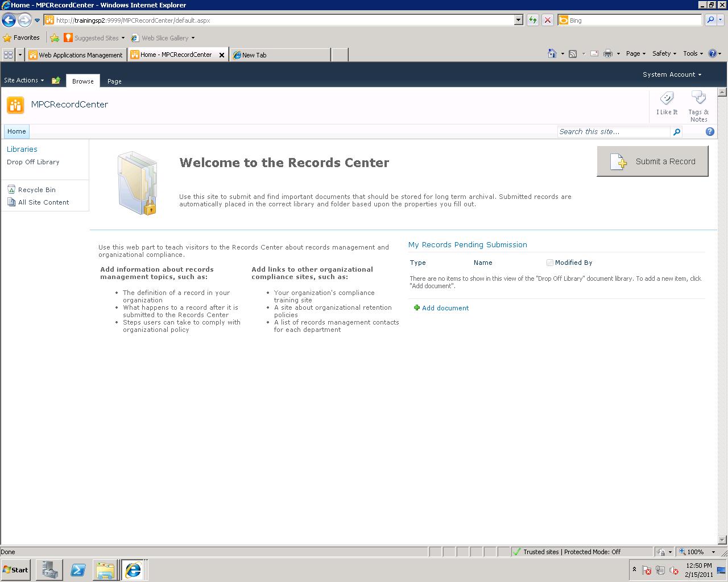Click the All Site Content icon
The image size is (728, 582).
11,202
